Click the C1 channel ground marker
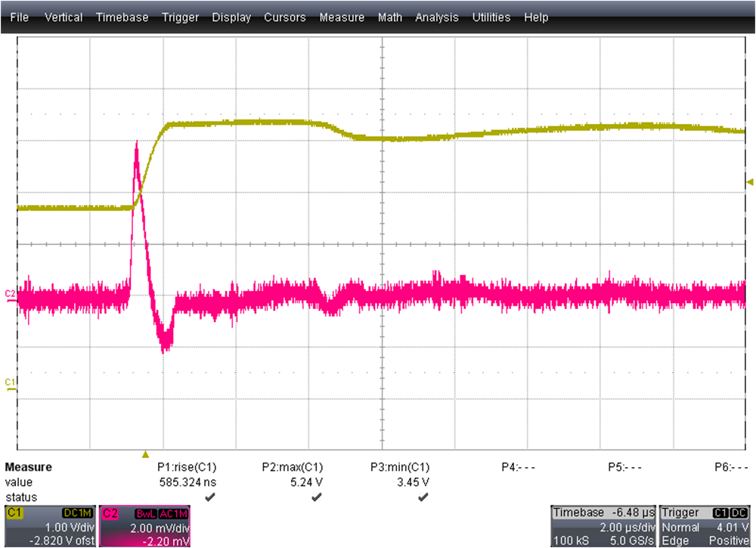This screenshot has height=548, width=756. coord(10,382)
